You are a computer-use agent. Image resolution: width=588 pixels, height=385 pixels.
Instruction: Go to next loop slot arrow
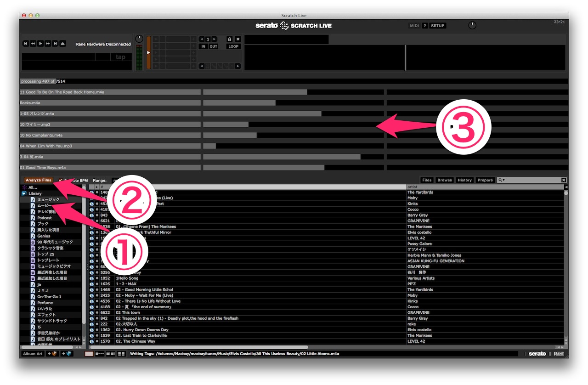point(215,39)
